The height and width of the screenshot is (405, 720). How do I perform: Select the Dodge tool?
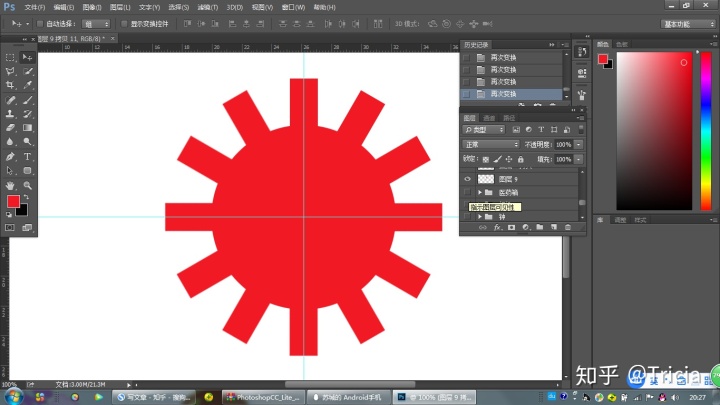(28, 142)
